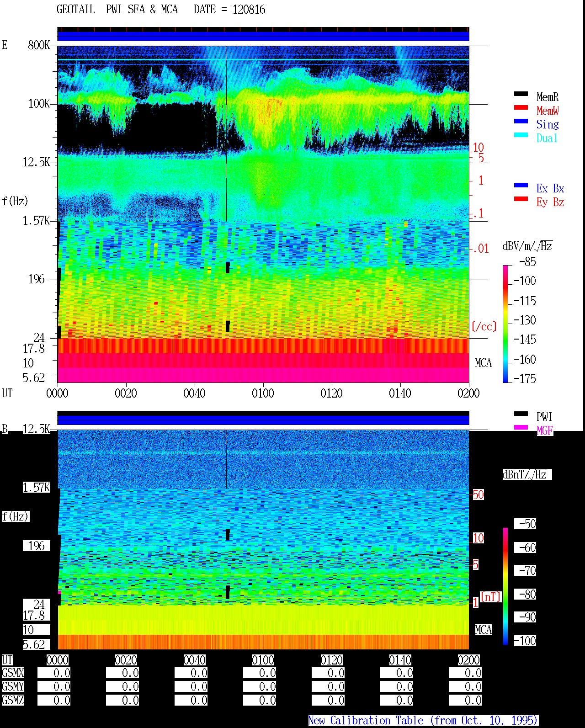
Task: Click the red [/cc] density unit label
Action: pyautogui.click(x=484, y=327)
